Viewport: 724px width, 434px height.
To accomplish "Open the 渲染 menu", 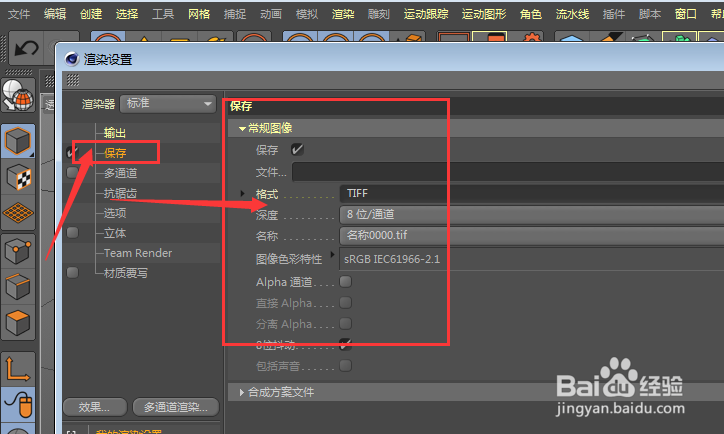I will [343, 14].
